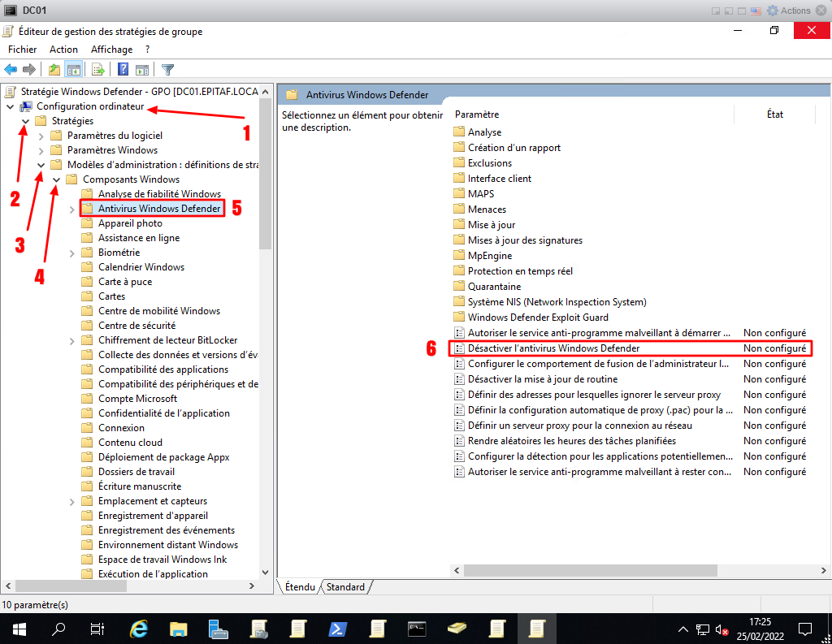Open the Affichage menu
Viewport: 832px width, 644px height.
click(x=111, y=50)
